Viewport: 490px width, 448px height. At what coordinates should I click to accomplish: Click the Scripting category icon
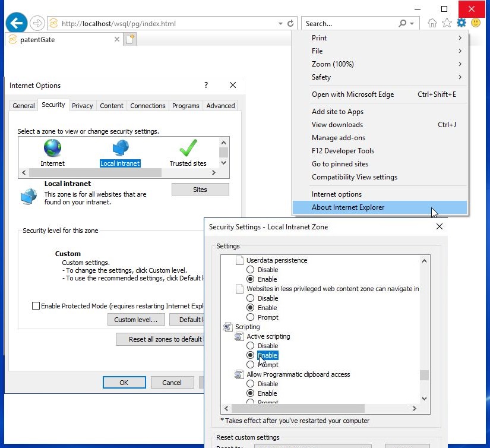228,327
